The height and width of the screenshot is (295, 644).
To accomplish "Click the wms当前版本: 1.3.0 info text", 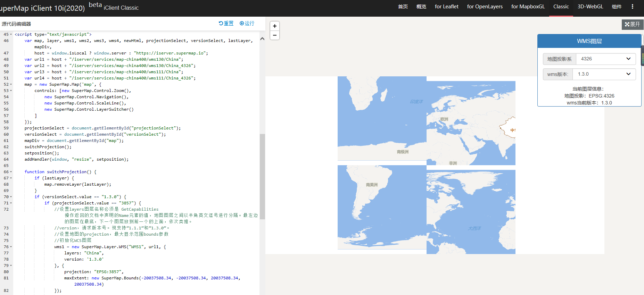I will pyautogui.click(x=589, y=103).
